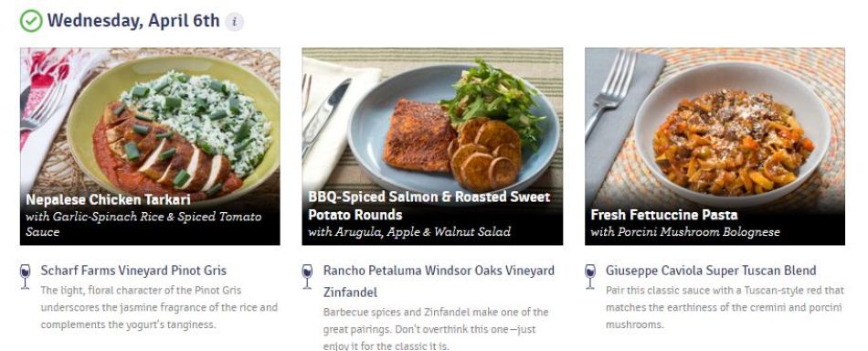
Task: Click the green checkmark next to Wednesday
Action: tap(31, 21)
